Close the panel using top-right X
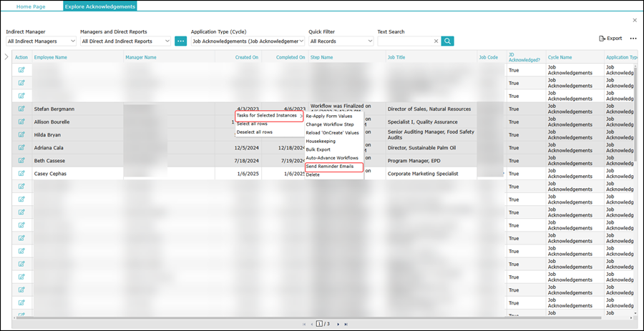The height and width of the screenshot is (331, 644). 634,20
